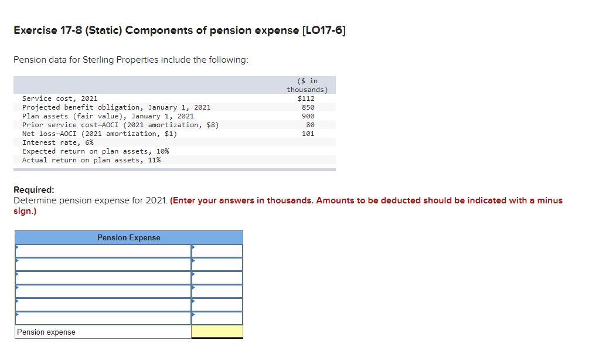The height and width of the screenshot is (364, 599).
Task: Open the first description dropdown under Pension Expense
Action: 103,250
